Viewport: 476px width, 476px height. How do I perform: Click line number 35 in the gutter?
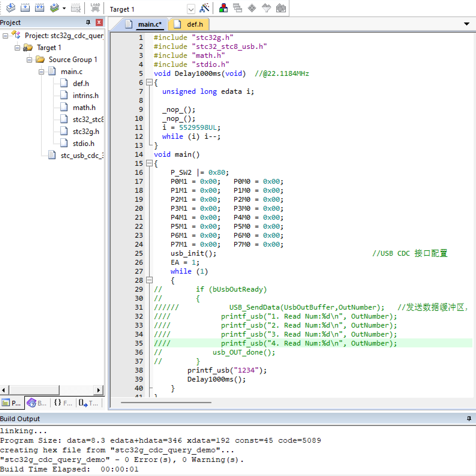139,343
